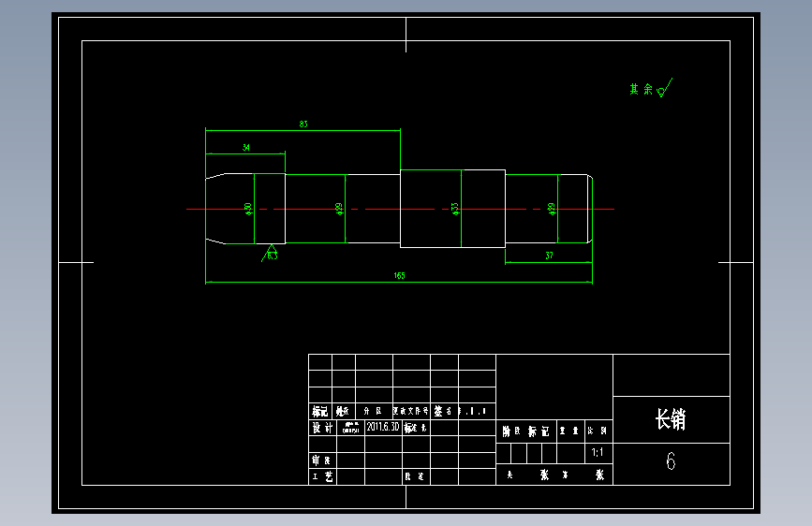Click the date 2011.6.30 in title block
Screen dimensions: 812x526
click(x=383, y=427)
